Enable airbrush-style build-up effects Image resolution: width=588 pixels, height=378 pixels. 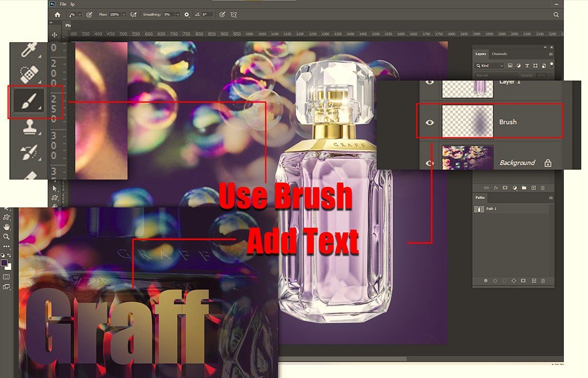pyautogui.click(x=133, y=15)
